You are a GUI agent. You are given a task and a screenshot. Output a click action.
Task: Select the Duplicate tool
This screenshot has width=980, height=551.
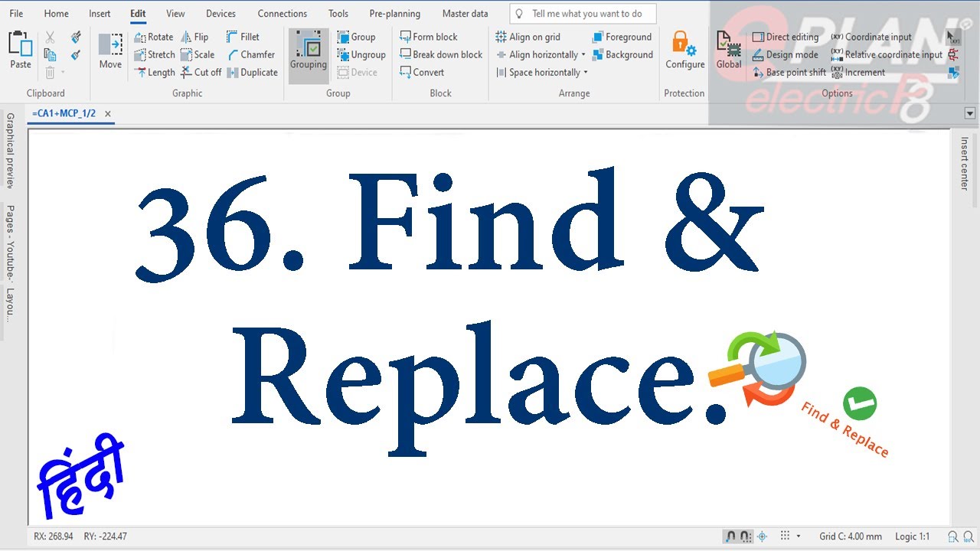pos(252,72)
